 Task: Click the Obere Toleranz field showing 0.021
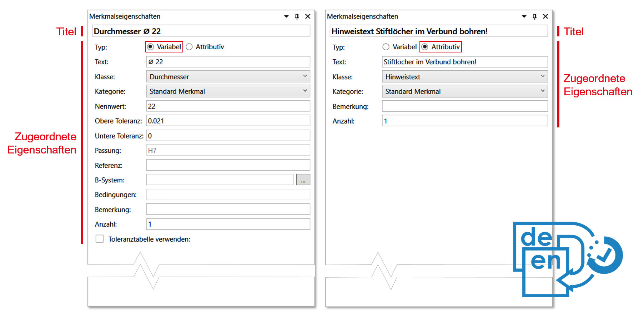pyautogui.click(x=228, y=121)
